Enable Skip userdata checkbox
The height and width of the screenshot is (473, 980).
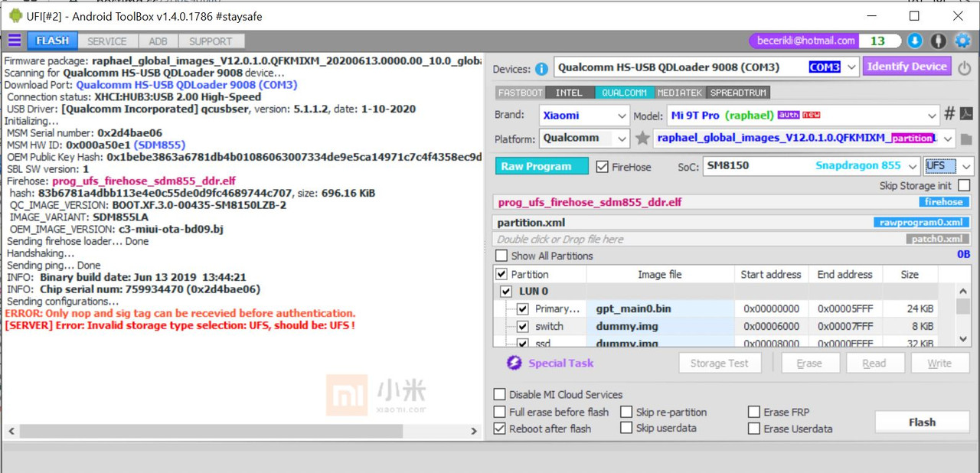click(x=627, y=428)
